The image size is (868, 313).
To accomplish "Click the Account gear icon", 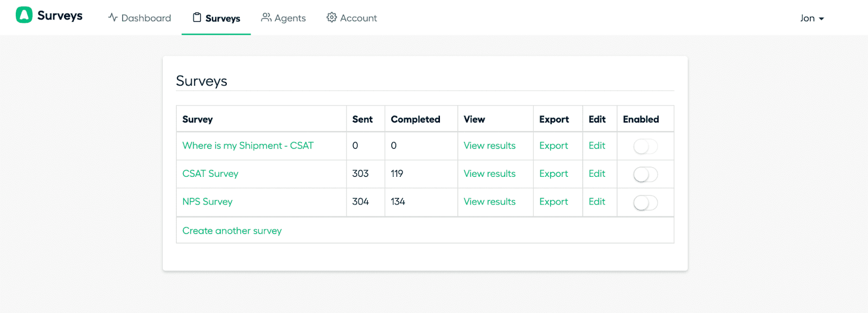I will tap(331, 17).
